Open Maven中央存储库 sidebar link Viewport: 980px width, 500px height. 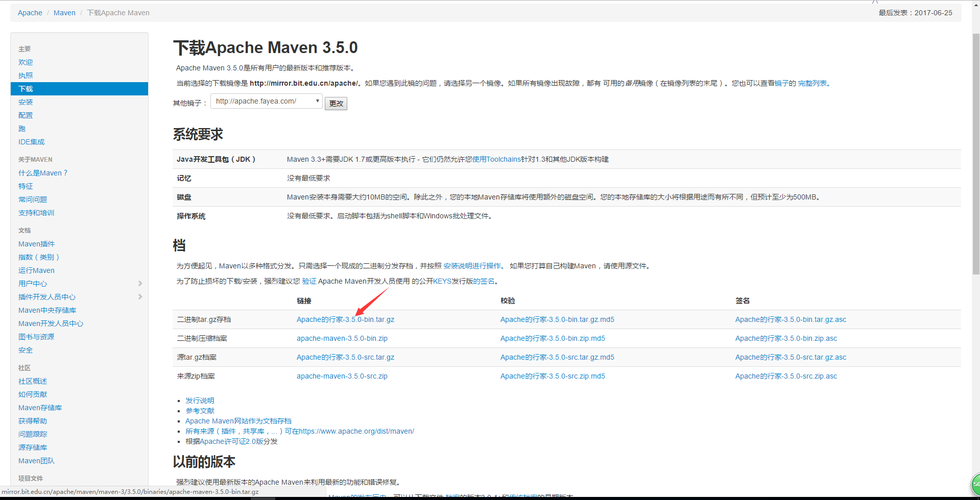click(x=47, y=310)
